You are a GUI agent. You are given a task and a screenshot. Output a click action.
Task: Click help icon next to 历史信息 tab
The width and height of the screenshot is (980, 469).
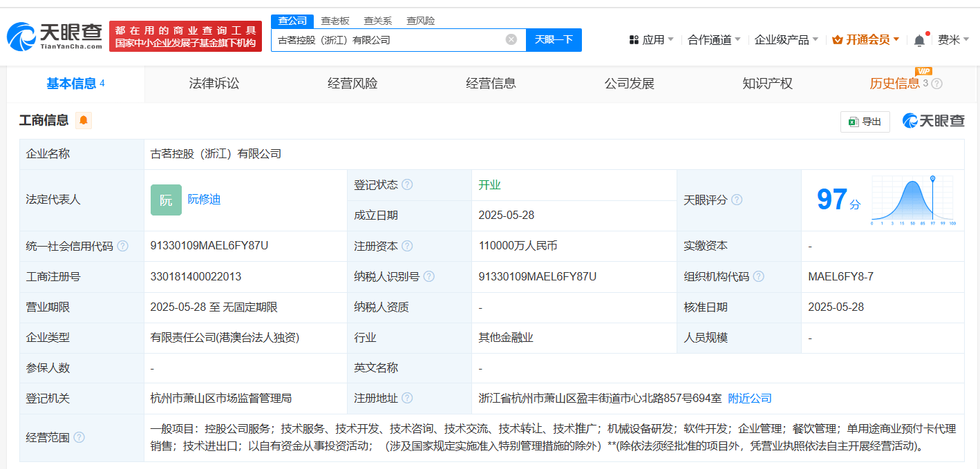click(936, 84)
